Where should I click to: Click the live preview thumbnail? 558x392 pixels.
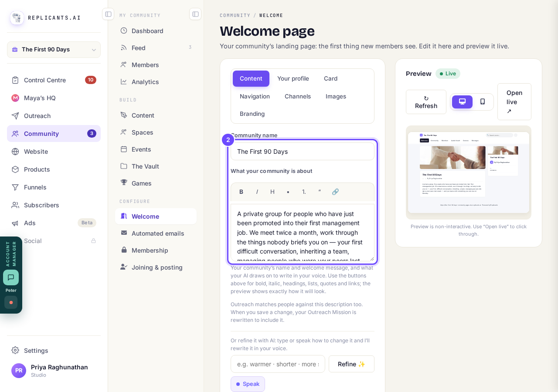[469, 172]
